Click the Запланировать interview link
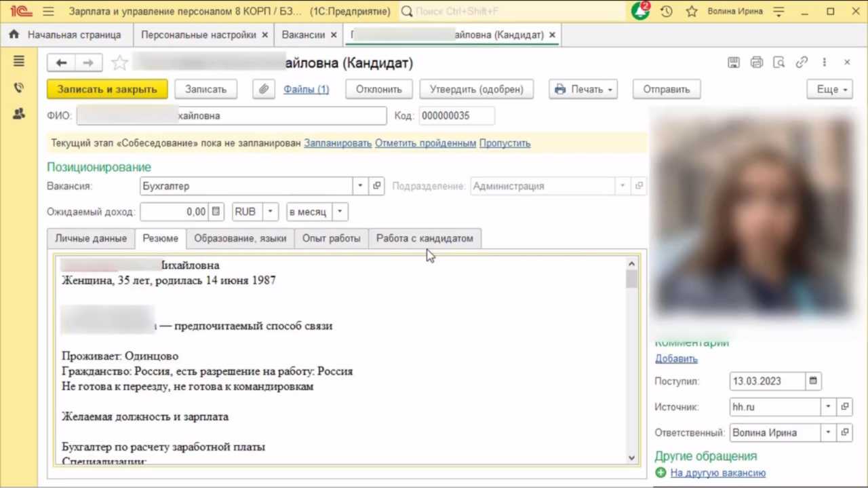 pyautogui.click(x=338, y=143)
